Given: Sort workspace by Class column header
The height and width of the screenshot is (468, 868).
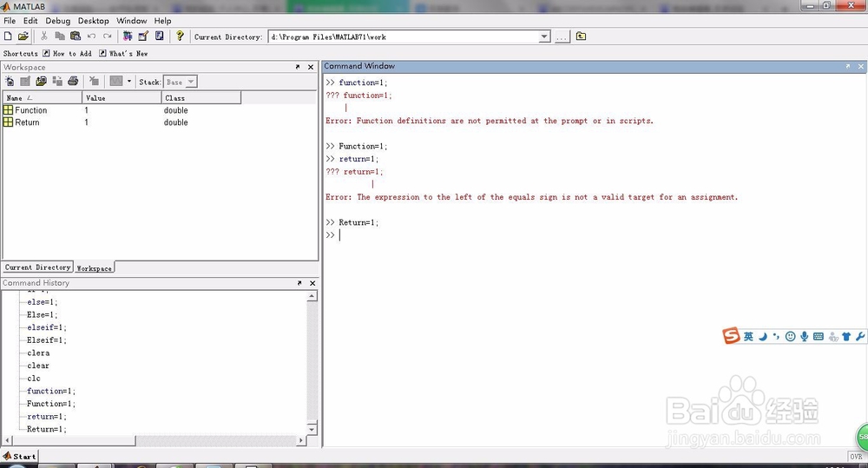Looking at the screenshot, I should click(x=201, y=98).
